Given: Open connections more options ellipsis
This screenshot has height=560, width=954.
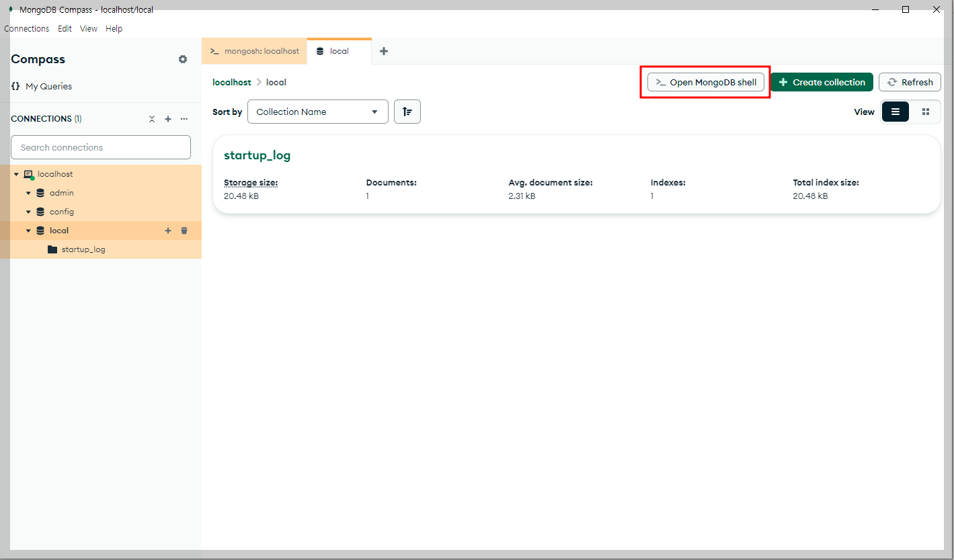Looking at the screenshot, I should click(x=184, y=119).
